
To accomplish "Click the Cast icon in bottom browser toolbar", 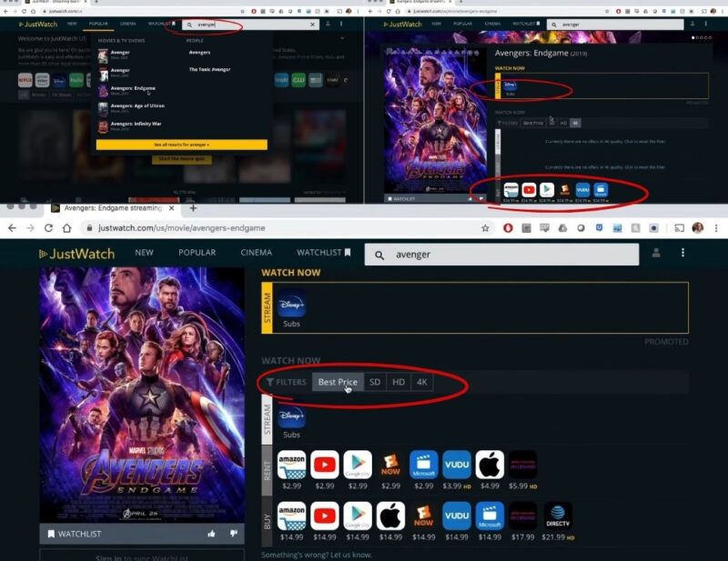I will pyautogui.click(x=679, y=228).
